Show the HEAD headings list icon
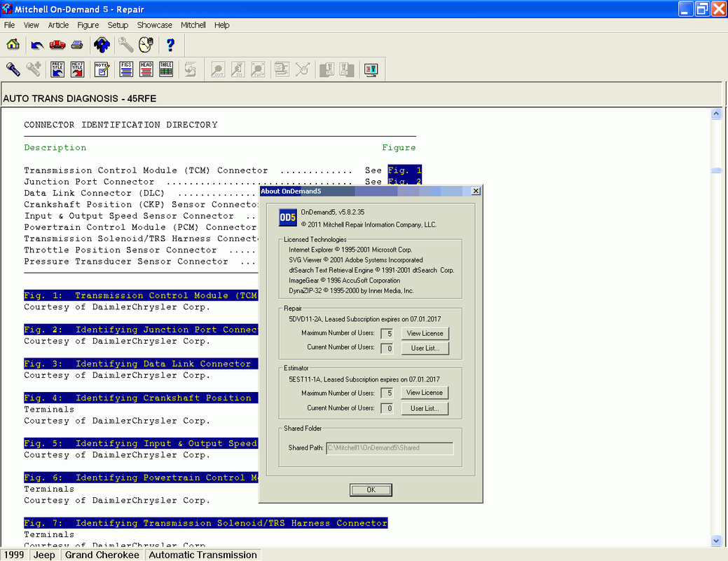Viewport: 728px width, 561px height. [x=146, y=69]
